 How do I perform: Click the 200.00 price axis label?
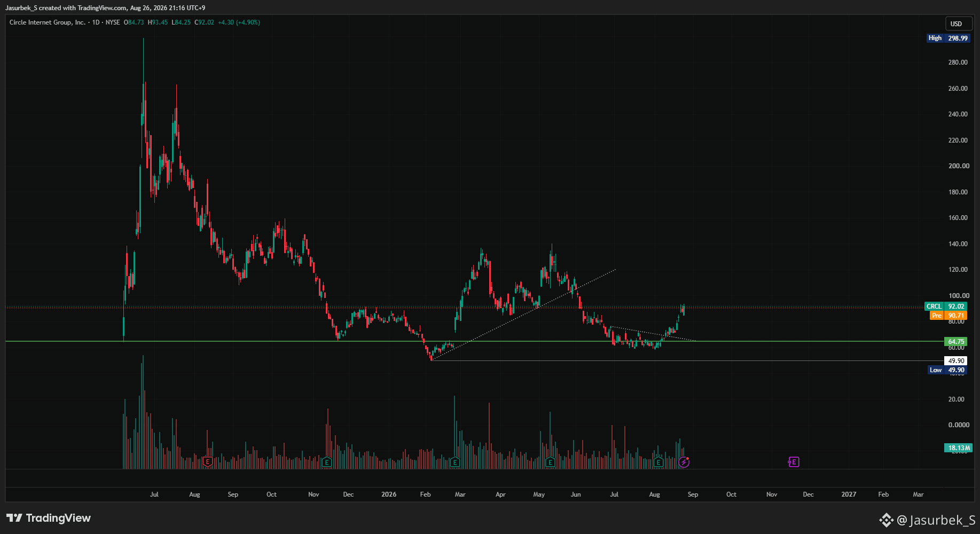click(x=959, y=166)
